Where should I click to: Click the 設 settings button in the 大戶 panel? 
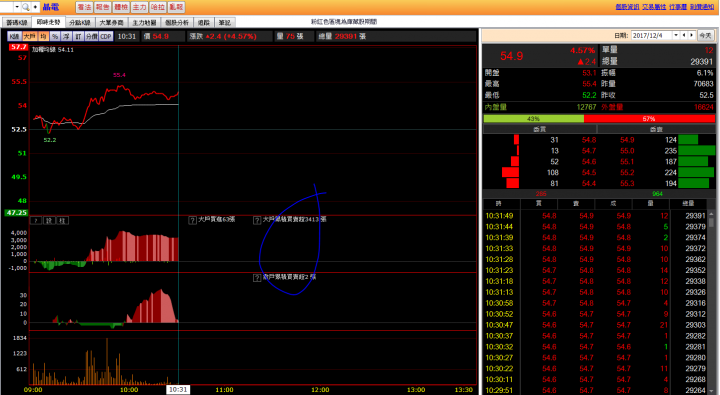49,221
